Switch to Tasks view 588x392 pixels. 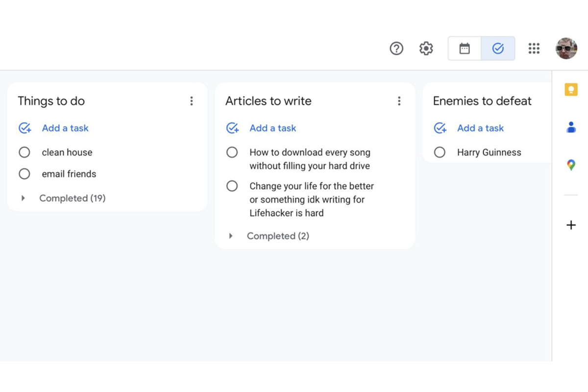coord(498,49)
